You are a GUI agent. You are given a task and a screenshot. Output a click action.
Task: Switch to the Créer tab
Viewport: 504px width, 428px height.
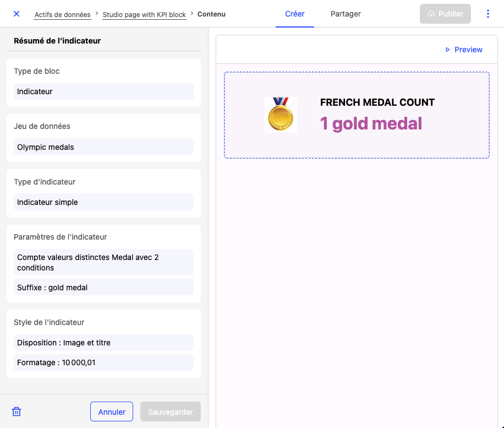[295, 14]
